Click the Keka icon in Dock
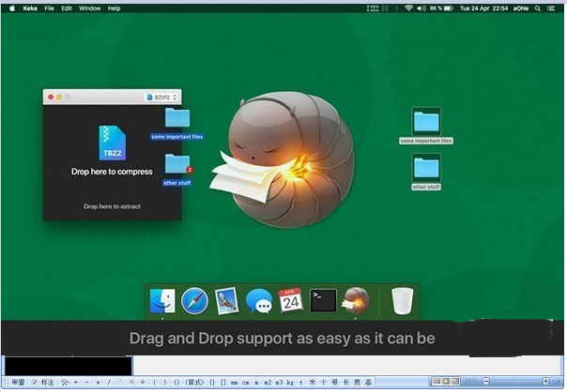The image size is (567, 392). coord(356,300)
